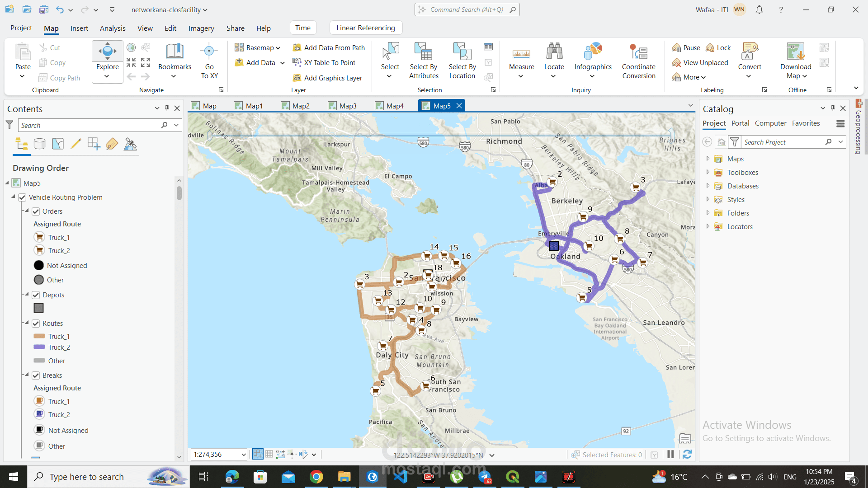Collapse the Map5 tree node
This screenshot has height=488, width=868.
click(x=7, y=183)
